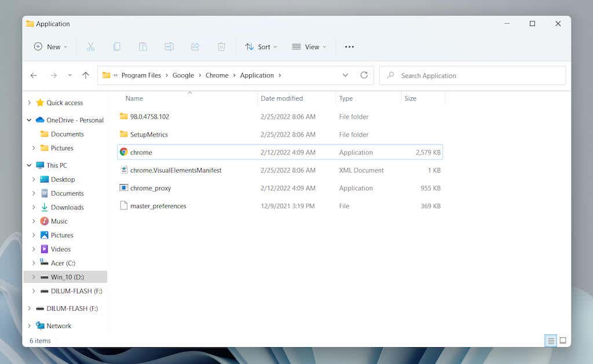The height and width of the screenshot is (364, 593).
Task: Refresh the current folder view
Action: pyautogui.click(x=364, y=75)
